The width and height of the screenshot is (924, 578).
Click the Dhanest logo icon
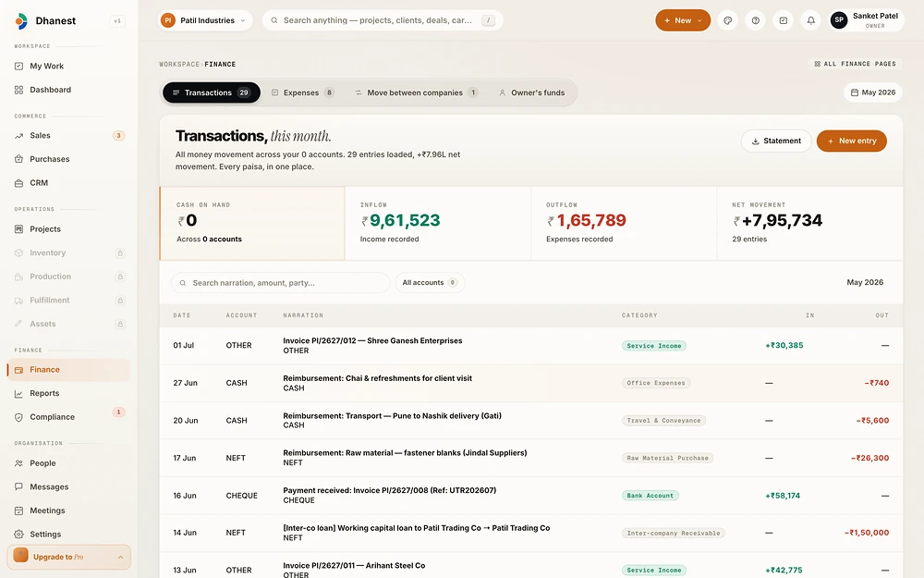(21, 20)
